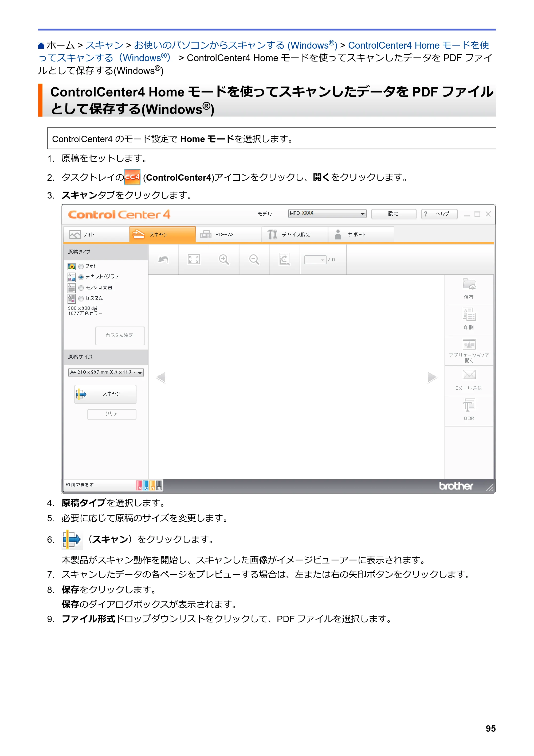Click the rotate page icon in viewer toolbar

[285, 259]
